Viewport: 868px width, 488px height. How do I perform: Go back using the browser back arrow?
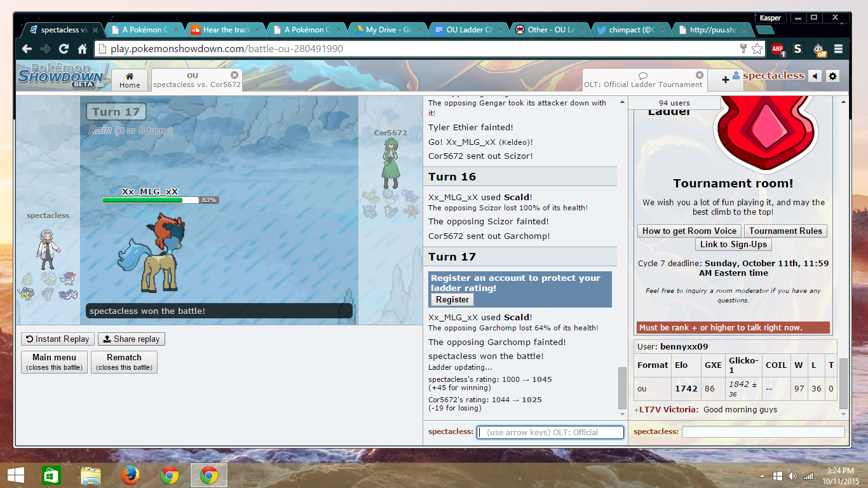coord(27,49)
